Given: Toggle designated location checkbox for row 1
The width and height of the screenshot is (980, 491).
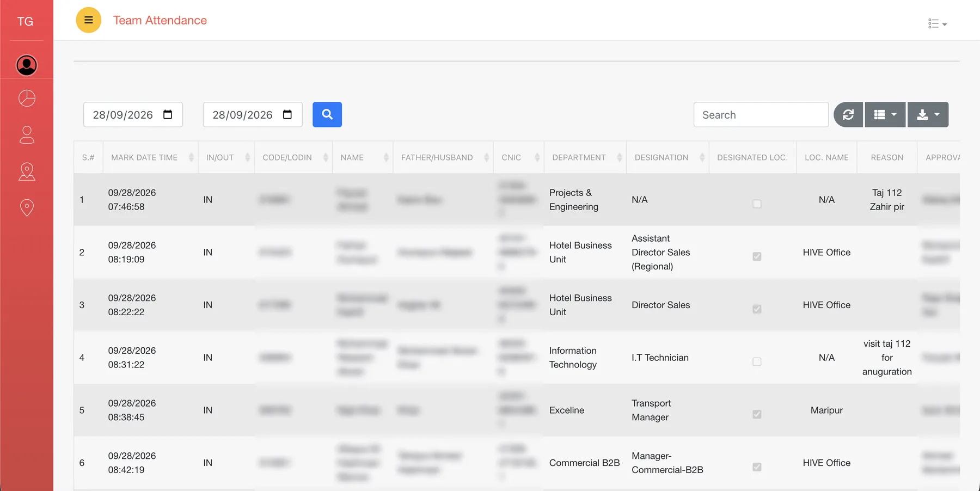Looking at the screenshot, I should coord(757,204).
